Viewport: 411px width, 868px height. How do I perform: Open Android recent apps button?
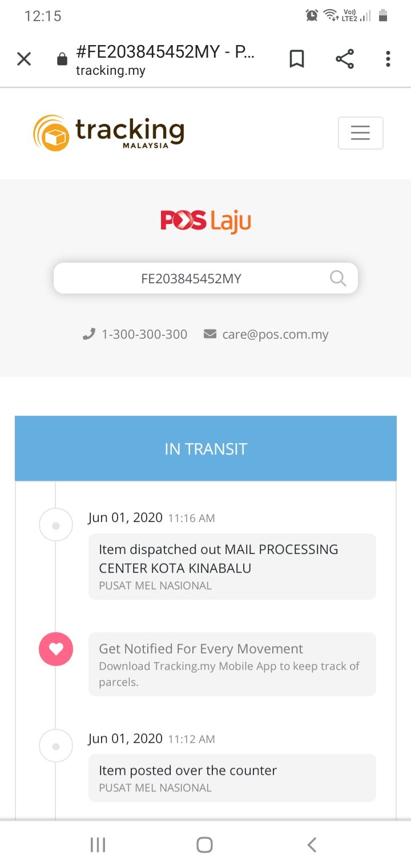(98, 845)
